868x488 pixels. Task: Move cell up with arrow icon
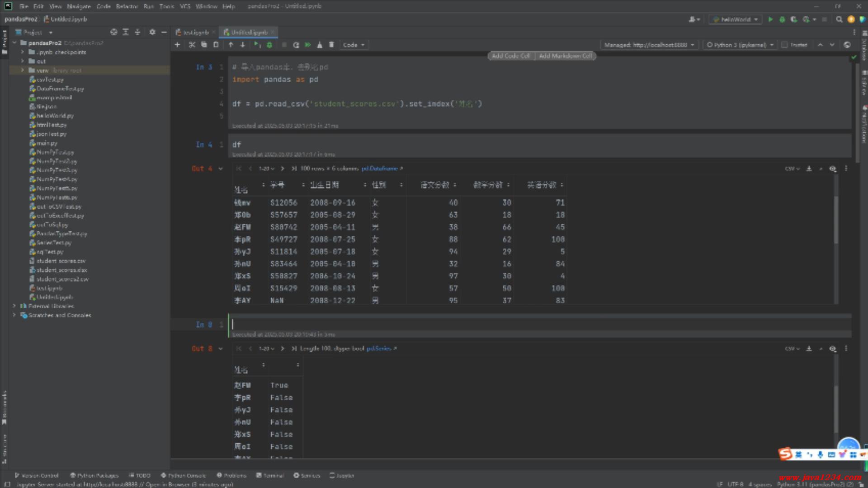pyautogui.click(x=231, y=45)
